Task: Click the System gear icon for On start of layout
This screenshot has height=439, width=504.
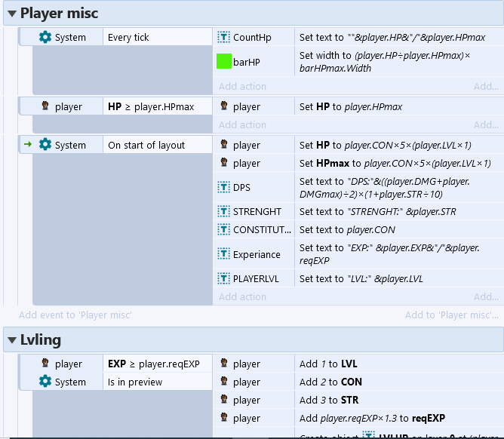Action: [45, 145]
